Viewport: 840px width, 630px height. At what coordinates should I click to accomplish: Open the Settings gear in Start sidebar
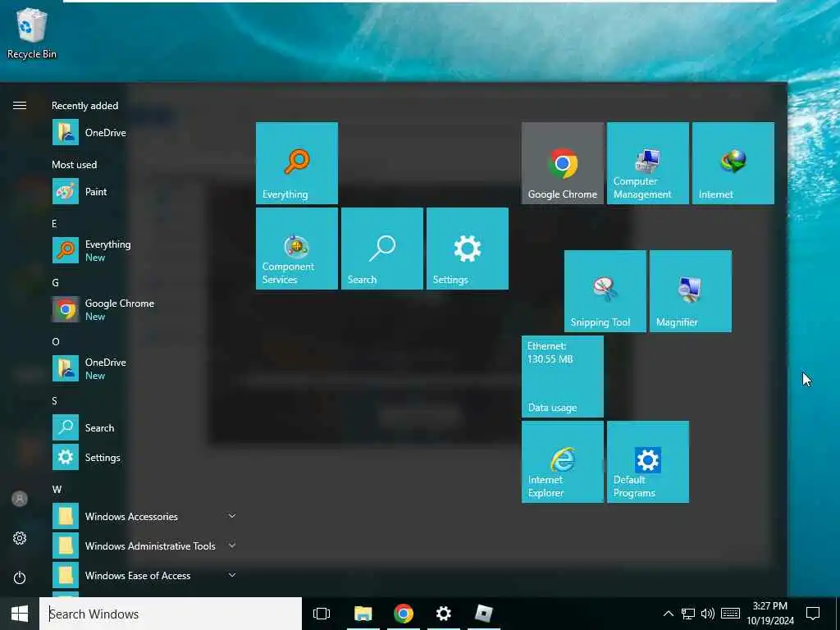tap(20, 538)
